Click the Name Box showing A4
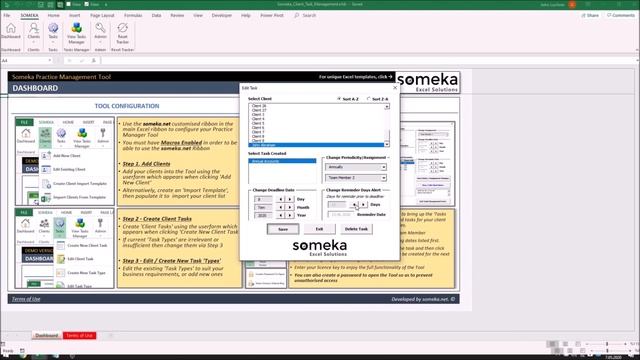Image resolution: width=640 pixels, height=360 pixels. (x=24, y=60)
